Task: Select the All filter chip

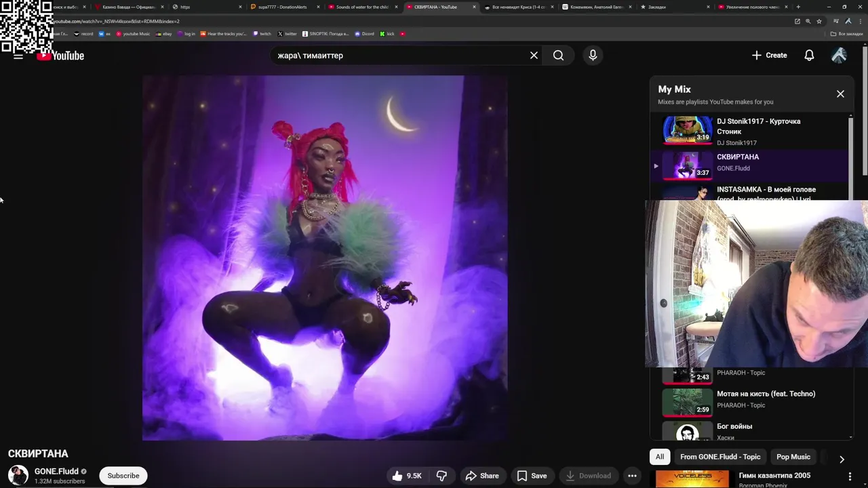Action: pos(659,457)
